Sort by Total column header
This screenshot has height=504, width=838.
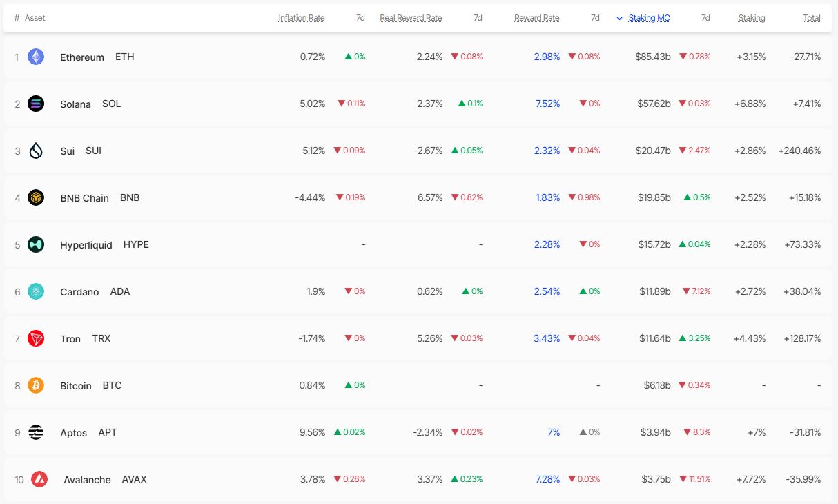click(x=812, y=18)
